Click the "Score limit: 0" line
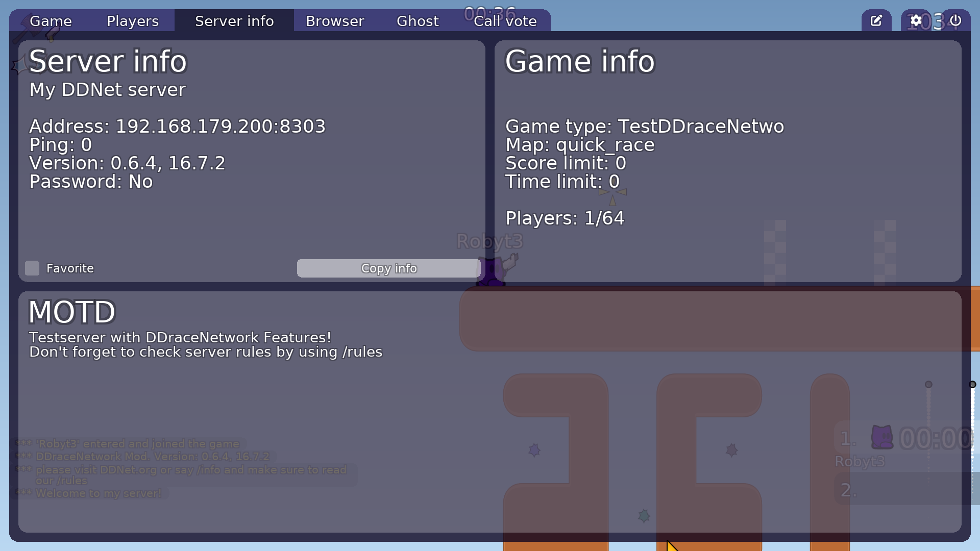980x551 pixels. point(566,163)
